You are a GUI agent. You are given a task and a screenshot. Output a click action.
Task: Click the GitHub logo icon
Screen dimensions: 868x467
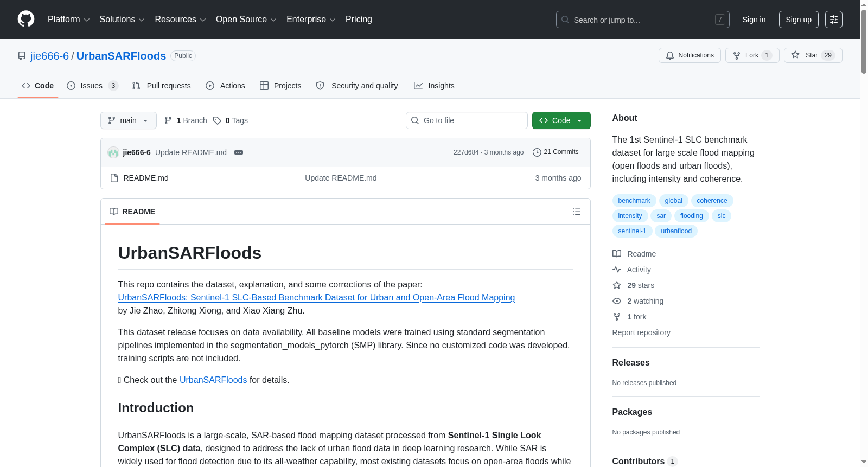coord(26,19)
